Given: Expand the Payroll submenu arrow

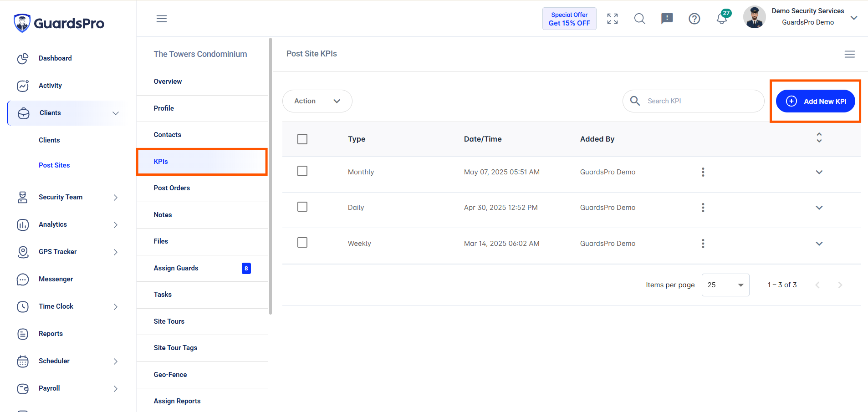Looking at the screenshot, I should pyautogui.click(x=116, y=388).
